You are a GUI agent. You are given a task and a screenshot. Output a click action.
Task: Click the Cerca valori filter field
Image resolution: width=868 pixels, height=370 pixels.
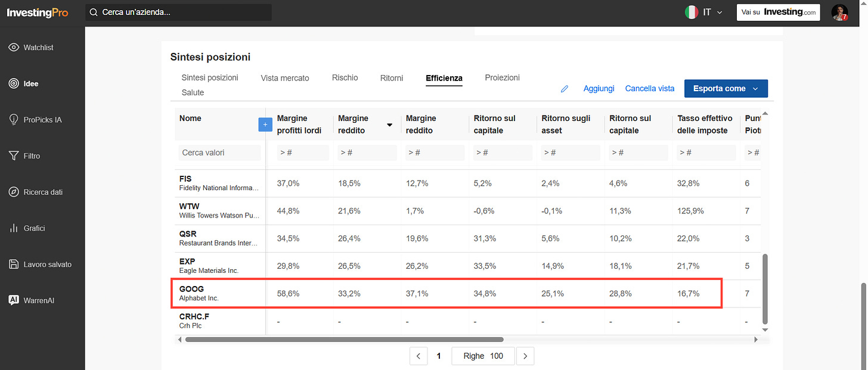[x=219, y=153]
